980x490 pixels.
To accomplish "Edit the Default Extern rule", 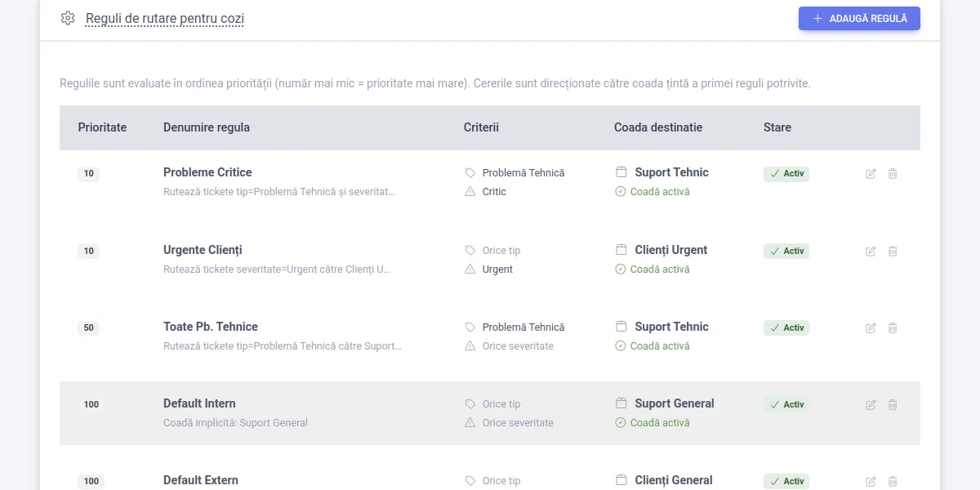I will (871, 482).
